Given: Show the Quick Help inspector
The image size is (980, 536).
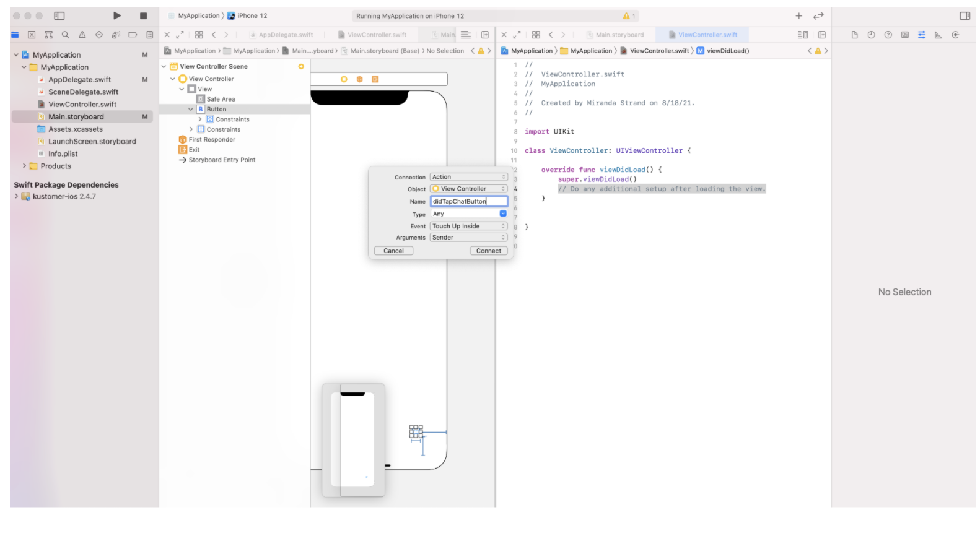Looking at the screenshot, I should (x=888, y=35).
